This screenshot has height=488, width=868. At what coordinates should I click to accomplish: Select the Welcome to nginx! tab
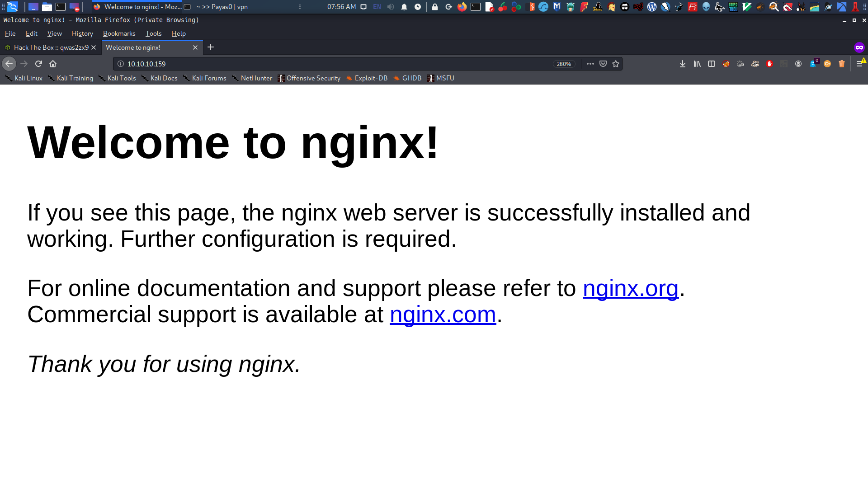[152, 47]
